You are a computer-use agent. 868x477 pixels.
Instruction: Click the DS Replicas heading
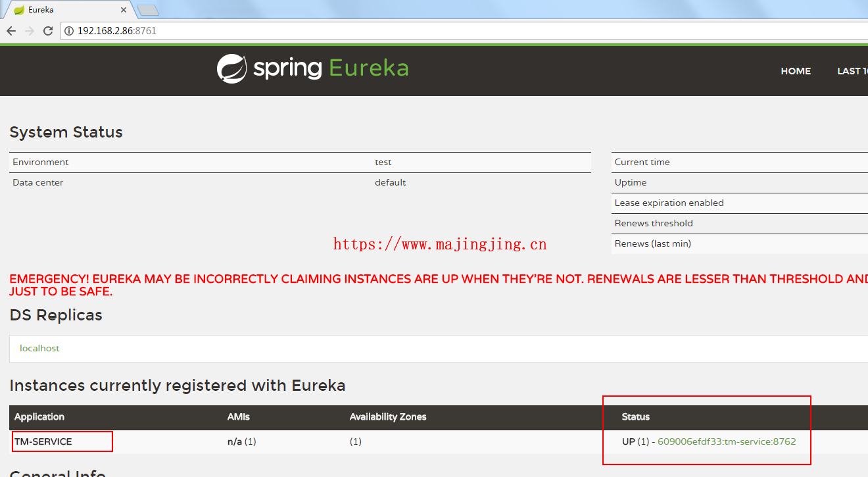[x=56, y=315]
